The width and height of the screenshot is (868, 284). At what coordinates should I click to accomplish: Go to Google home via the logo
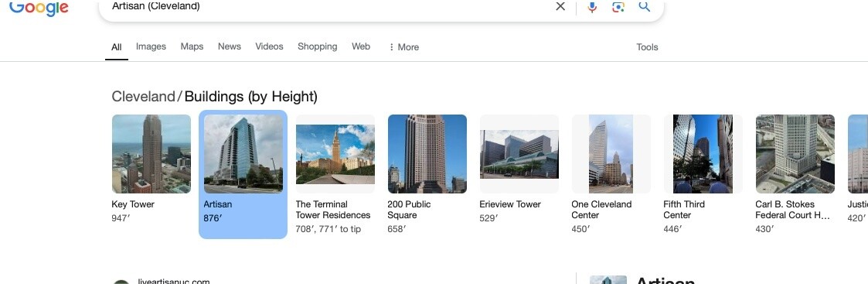pos(39,8)
